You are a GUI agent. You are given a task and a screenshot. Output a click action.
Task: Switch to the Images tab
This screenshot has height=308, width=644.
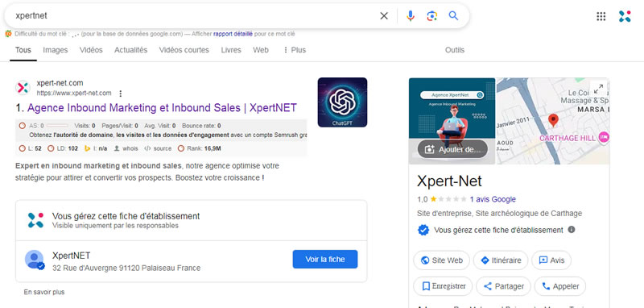coord(56,50)
